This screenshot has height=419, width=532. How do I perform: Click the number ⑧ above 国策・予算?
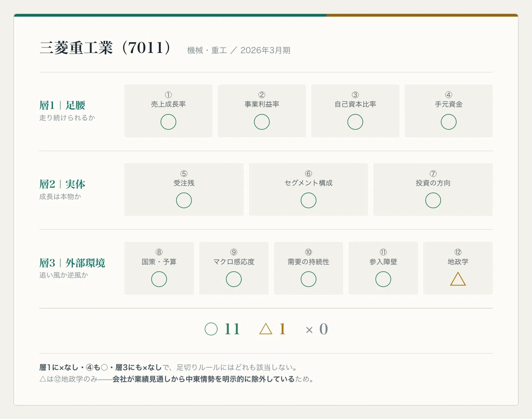click(159, 252)
